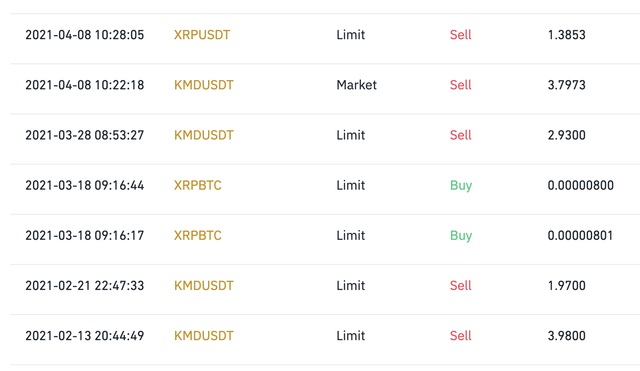Image resolution: width=640 pixels, height=371 pixels.
Task: Click the price value 2.9300
Action: pos(567,135)
